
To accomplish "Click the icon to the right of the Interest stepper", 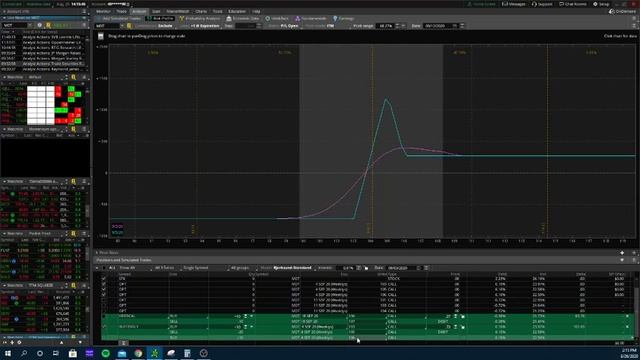I will 366,268.
